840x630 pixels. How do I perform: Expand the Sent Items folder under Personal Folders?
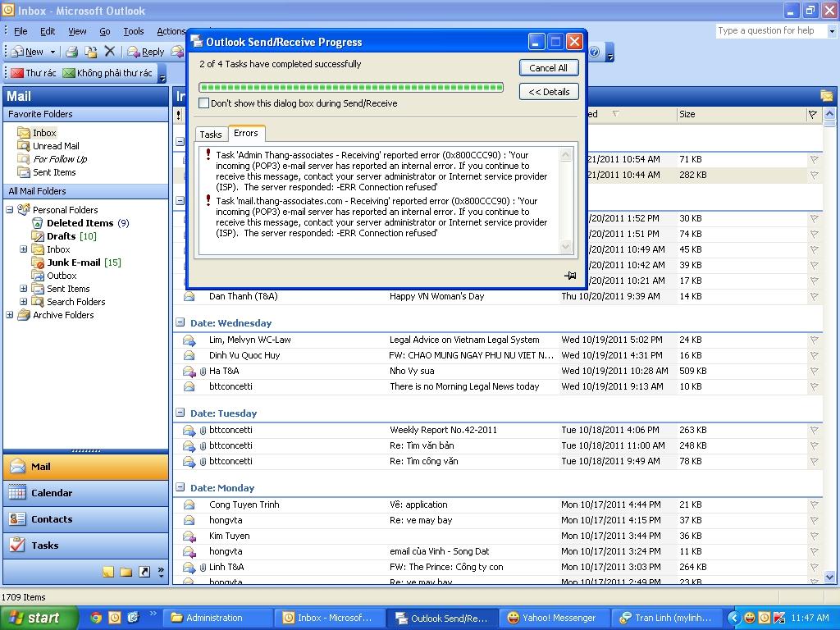point(24,288)
